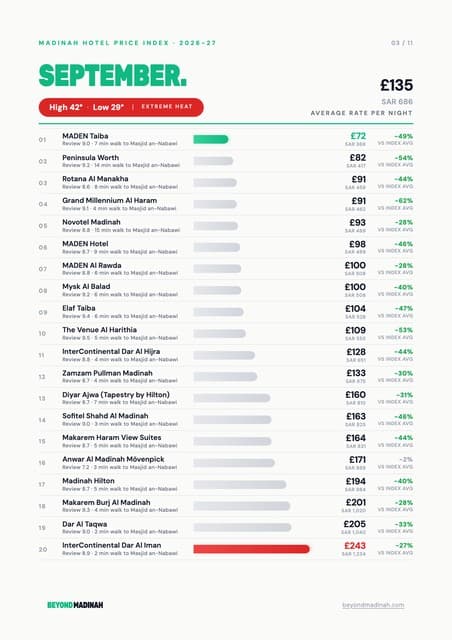Click the Dar Al Taqwa price bar
452x640 pixels.
coord(242,528)
